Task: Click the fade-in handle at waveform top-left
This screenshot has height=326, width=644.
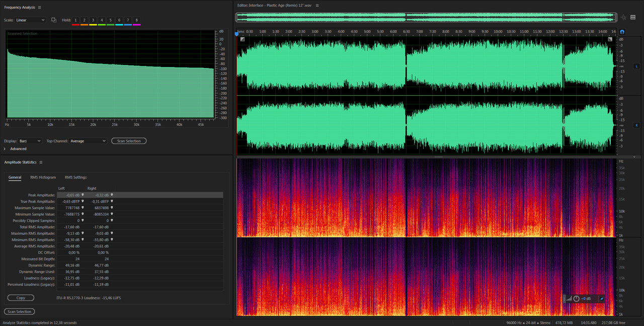Action: coord(243,39)
